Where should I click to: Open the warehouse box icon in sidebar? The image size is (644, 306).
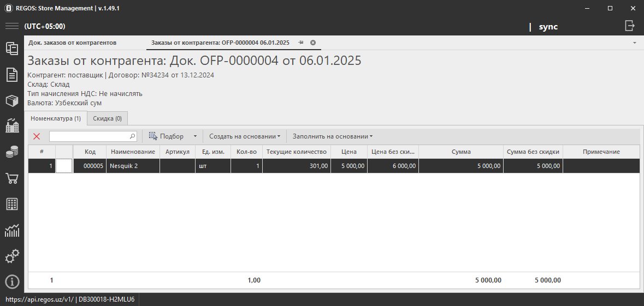tap(12, 100)
